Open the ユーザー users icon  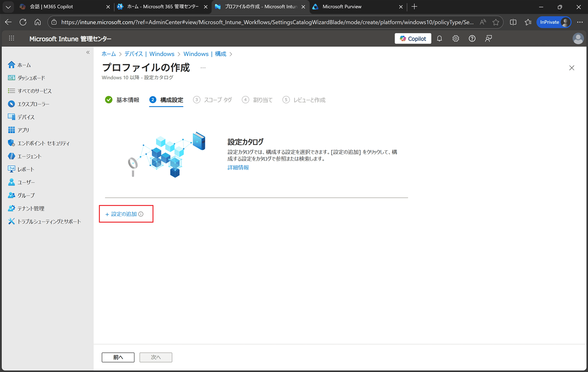[x=11, y=182]
